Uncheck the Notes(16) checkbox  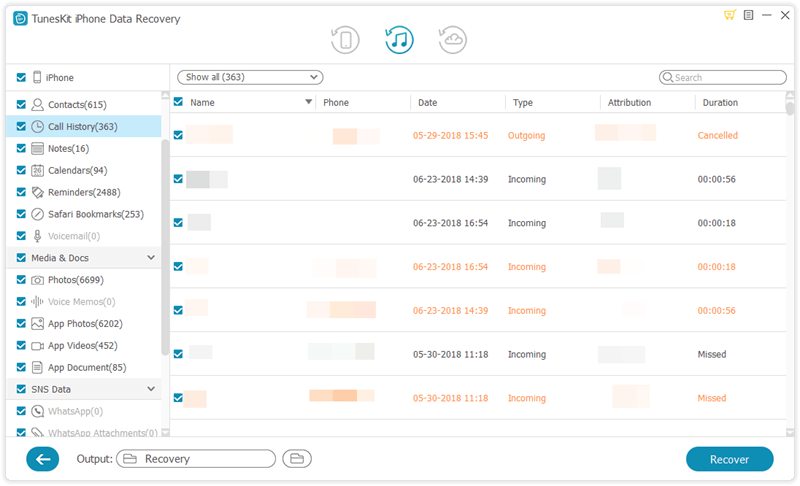(21, 148)
